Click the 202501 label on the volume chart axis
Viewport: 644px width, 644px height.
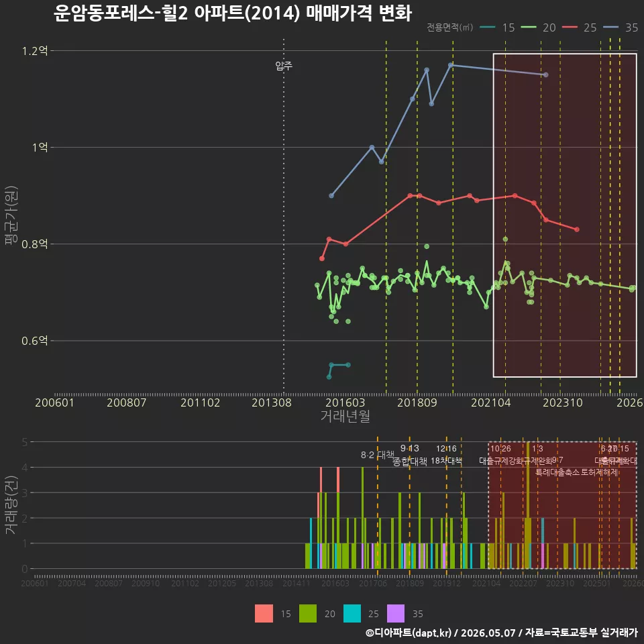597,583
